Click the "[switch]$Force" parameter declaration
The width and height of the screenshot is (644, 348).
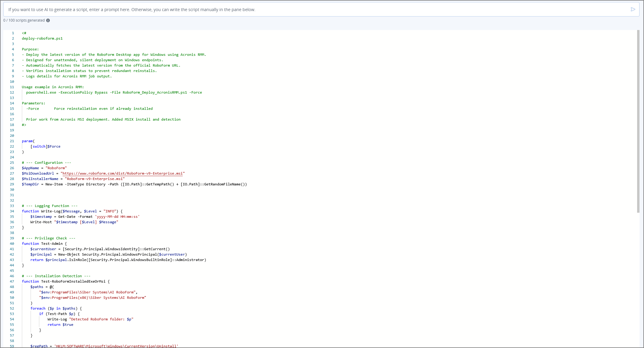(x=45, y=146)
